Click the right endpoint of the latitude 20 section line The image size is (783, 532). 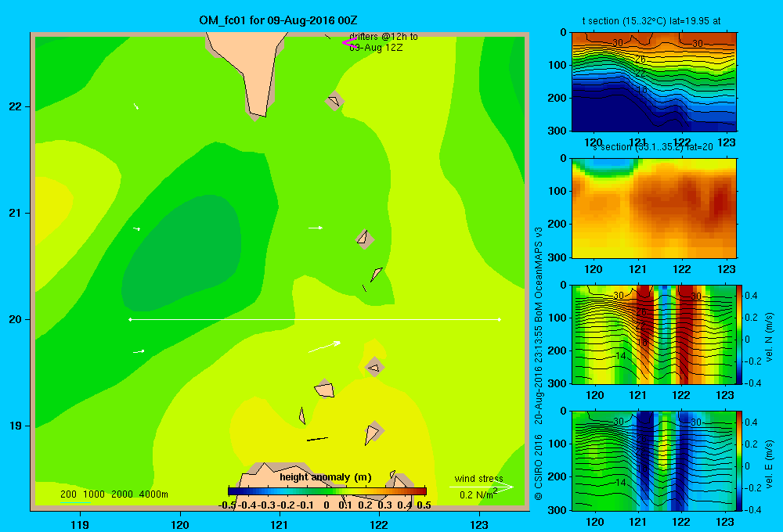(x=500, y=319)
